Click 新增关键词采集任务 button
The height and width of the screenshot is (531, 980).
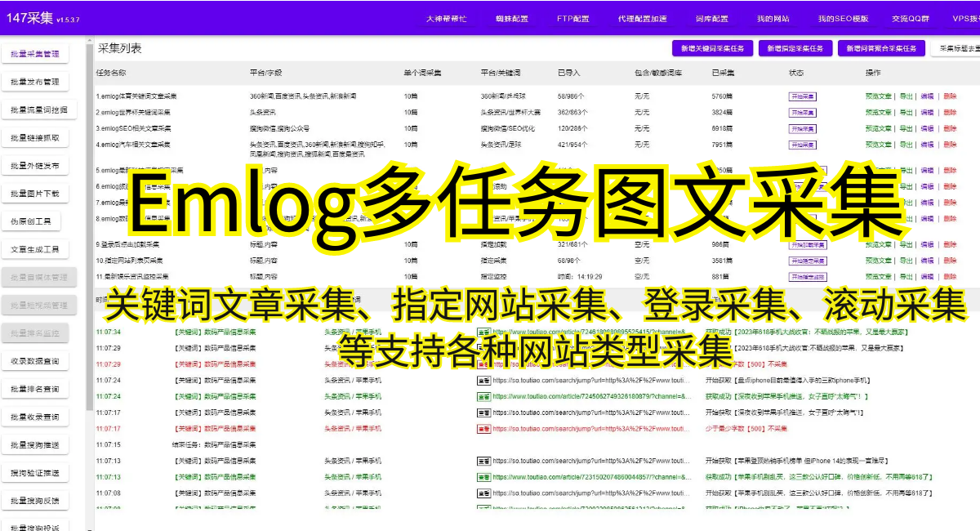click(x=711, y=48)
